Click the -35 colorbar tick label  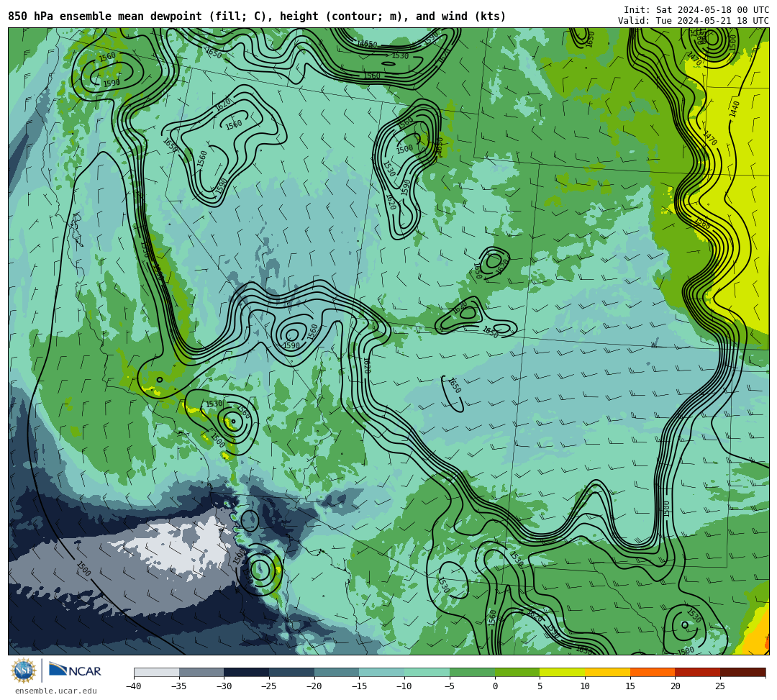tap(179, 686)
